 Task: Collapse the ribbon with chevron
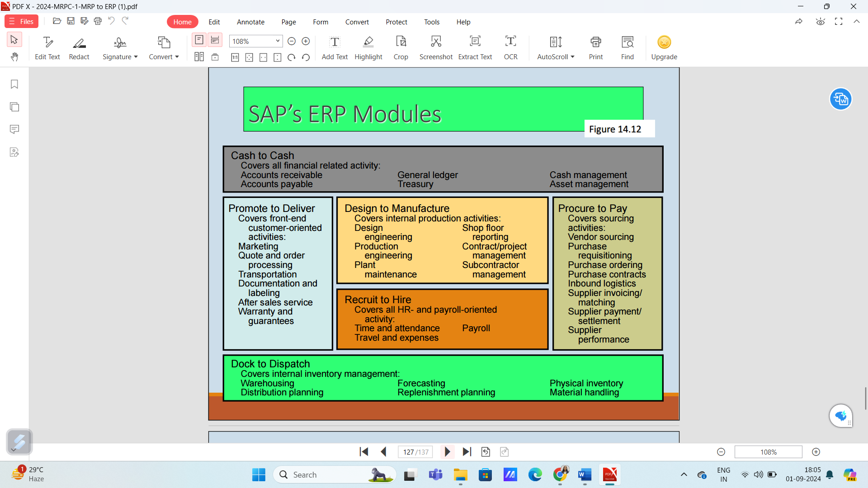tap(857, 21)
